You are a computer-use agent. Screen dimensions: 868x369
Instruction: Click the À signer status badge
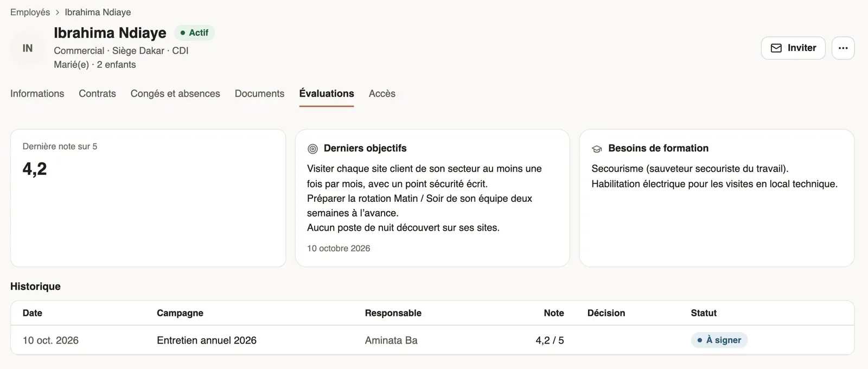719,340
